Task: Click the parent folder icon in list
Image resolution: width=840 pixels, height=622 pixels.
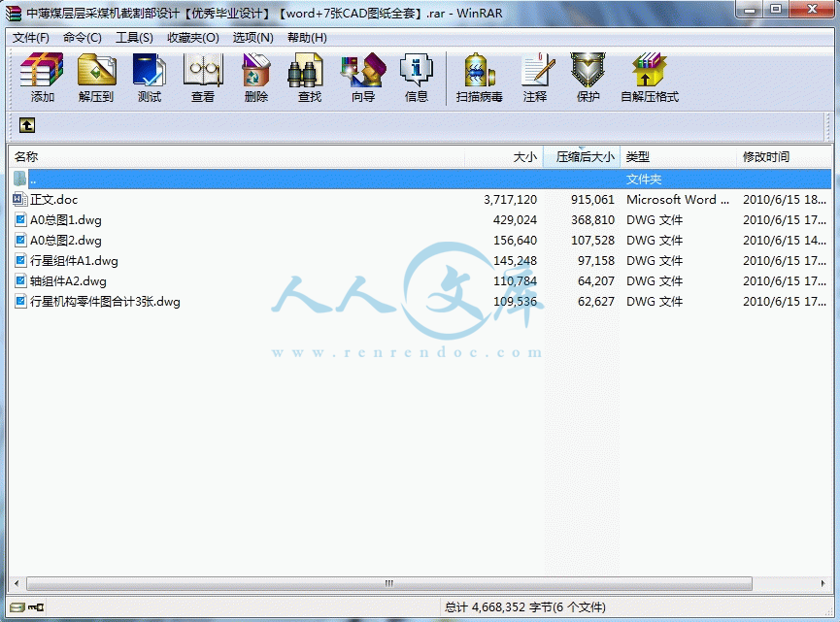Action: click(19, 179)
